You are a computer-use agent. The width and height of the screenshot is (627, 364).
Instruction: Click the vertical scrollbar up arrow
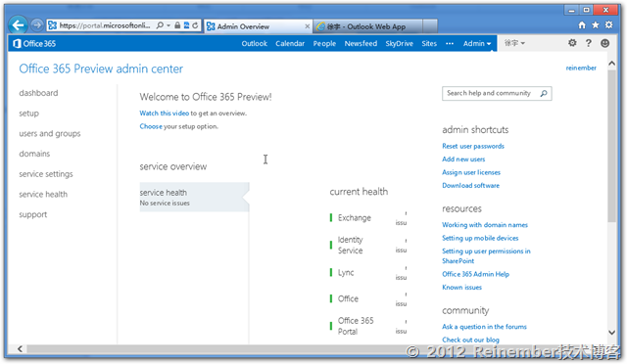point(611,64)
